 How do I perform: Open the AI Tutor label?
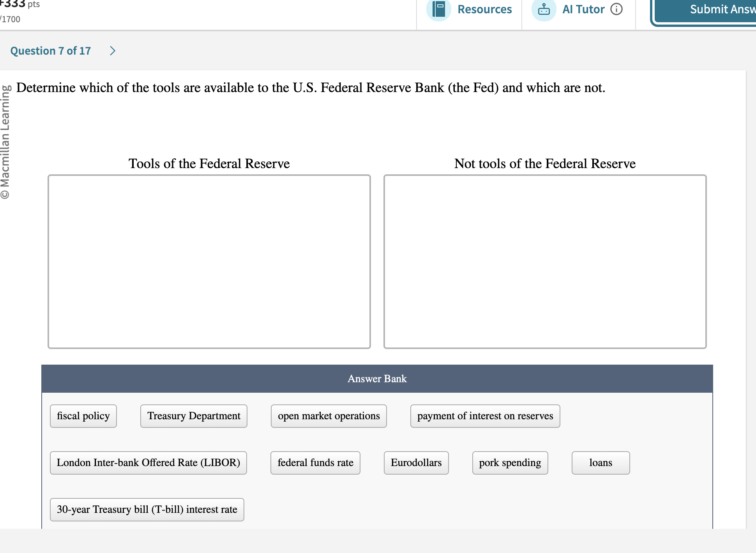point(583,9)
